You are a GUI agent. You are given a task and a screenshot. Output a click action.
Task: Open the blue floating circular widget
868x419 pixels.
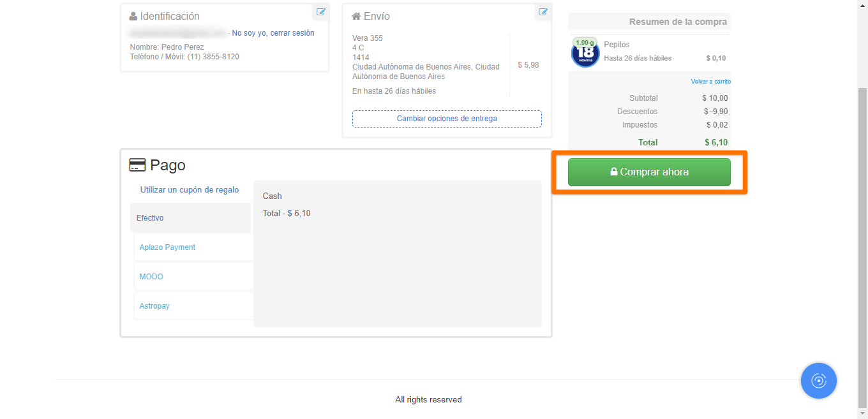coord(818,381)
